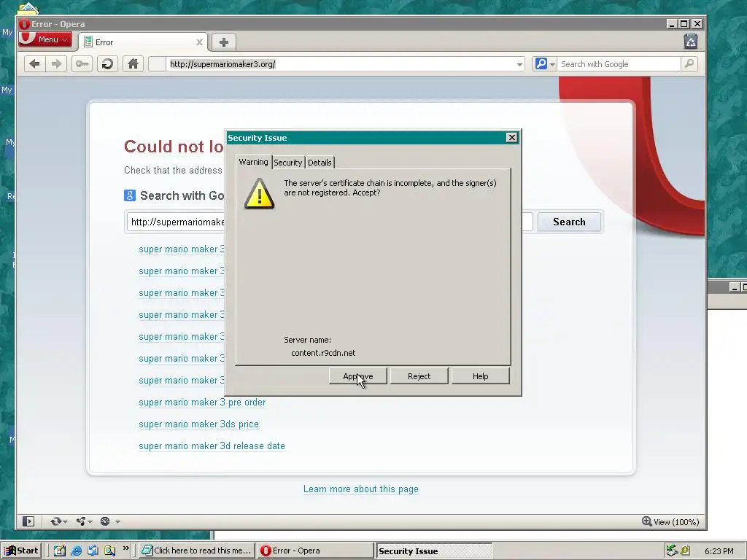Click the folder search quick launch icon
The height and width of the screenshot is (560, 747).
coord(109,551)
